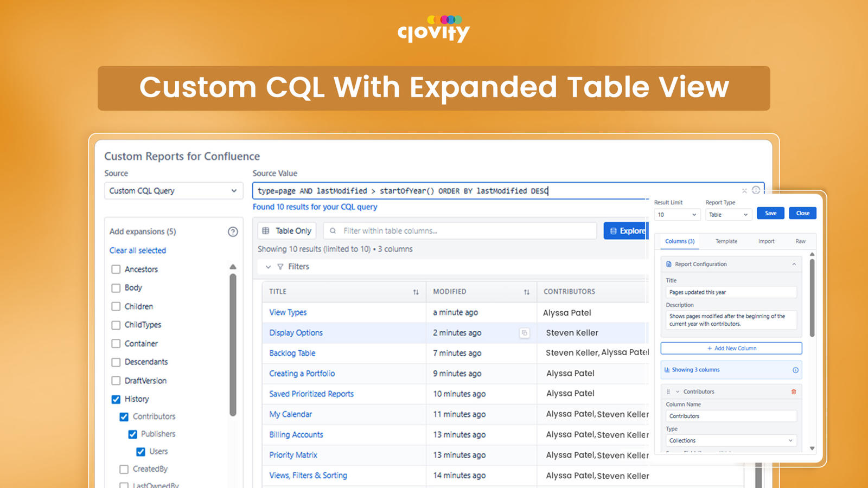This screenshot has width=868, height=488.
Task: Uncheck the History expansion checkbox
Action: click(x=116, y=399)
